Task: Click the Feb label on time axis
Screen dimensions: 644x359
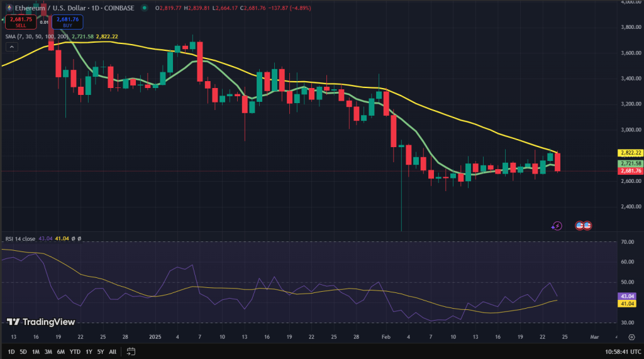Action: pos(386,337)
